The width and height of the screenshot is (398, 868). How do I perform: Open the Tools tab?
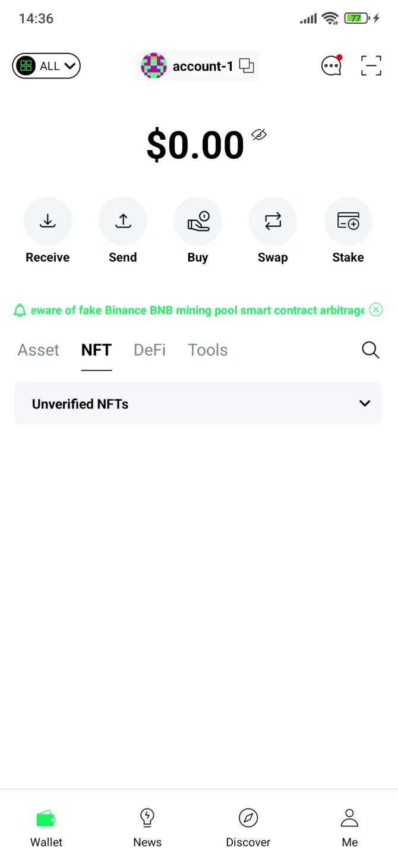pyautogui.click(x=208, y=350)
